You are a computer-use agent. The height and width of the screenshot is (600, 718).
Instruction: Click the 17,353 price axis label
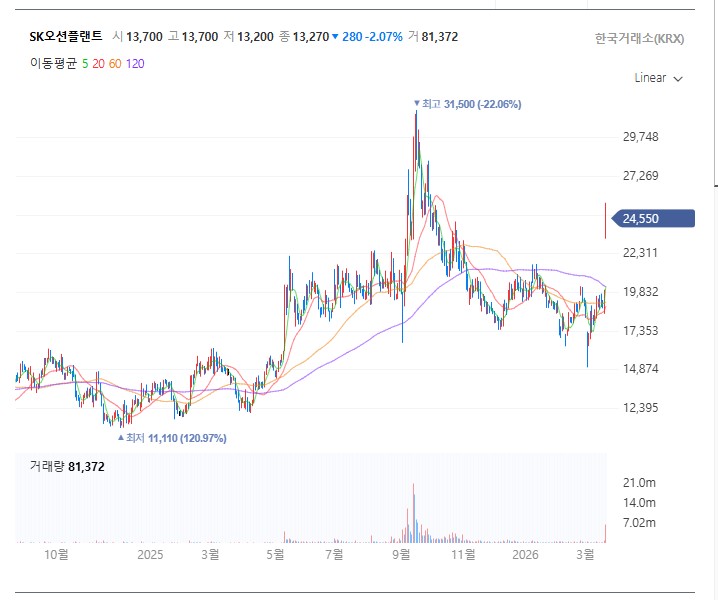pos(640,330)
